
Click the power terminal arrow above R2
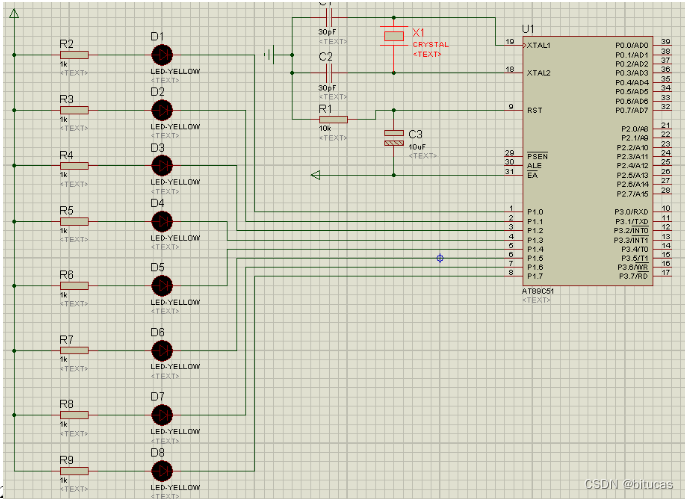pos(14,14)
